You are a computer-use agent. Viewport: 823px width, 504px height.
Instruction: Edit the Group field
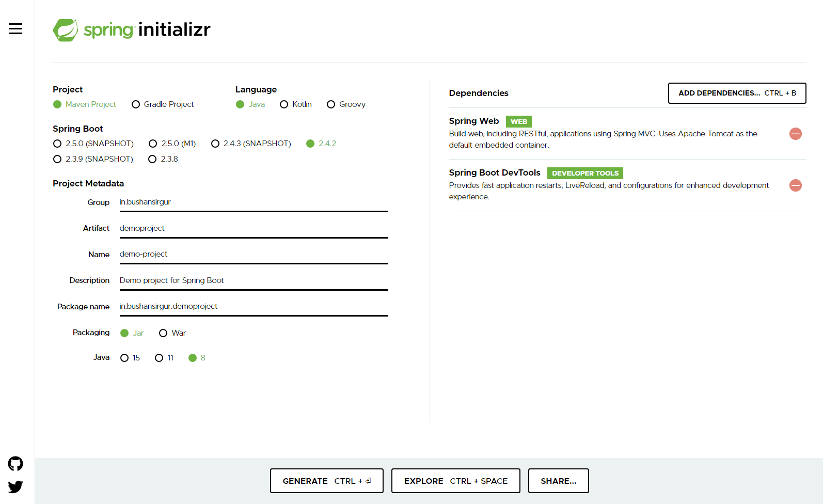tap(254, 202)
